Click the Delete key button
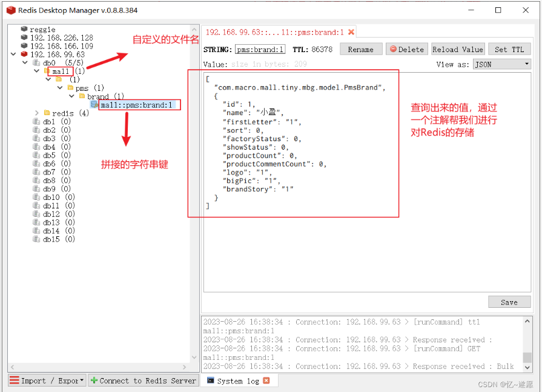The width and height of the screenshot is (542, 392). pos(407,49)
